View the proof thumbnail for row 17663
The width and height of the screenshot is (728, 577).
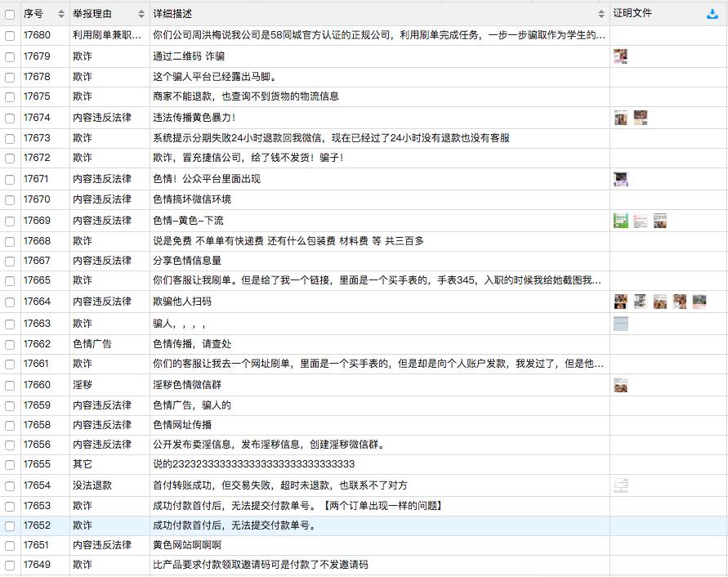621,324
